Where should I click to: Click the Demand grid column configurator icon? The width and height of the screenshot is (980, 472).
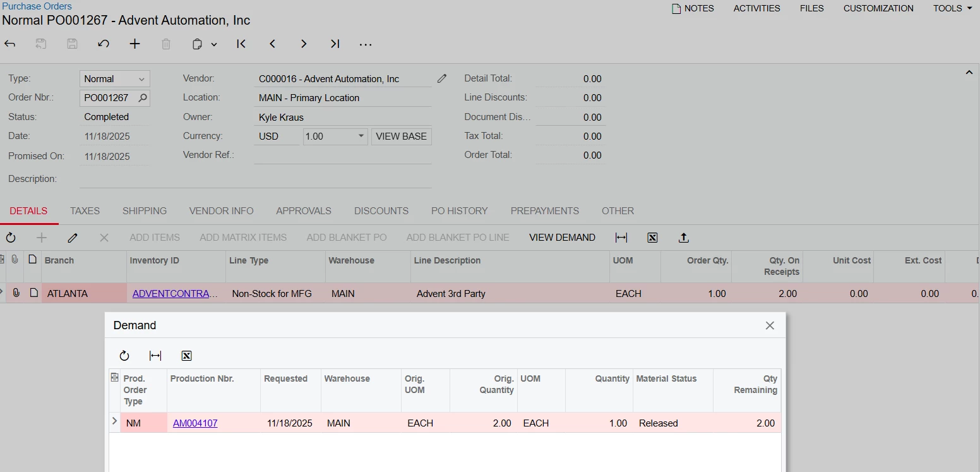(x=114, y=378)
